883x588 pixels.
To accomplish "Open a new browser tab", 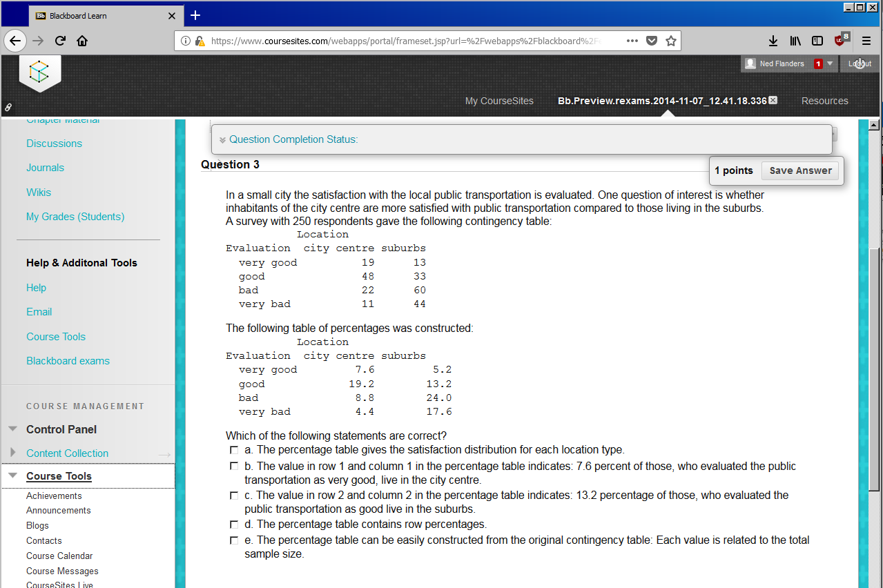I will (x=195, y=15).
